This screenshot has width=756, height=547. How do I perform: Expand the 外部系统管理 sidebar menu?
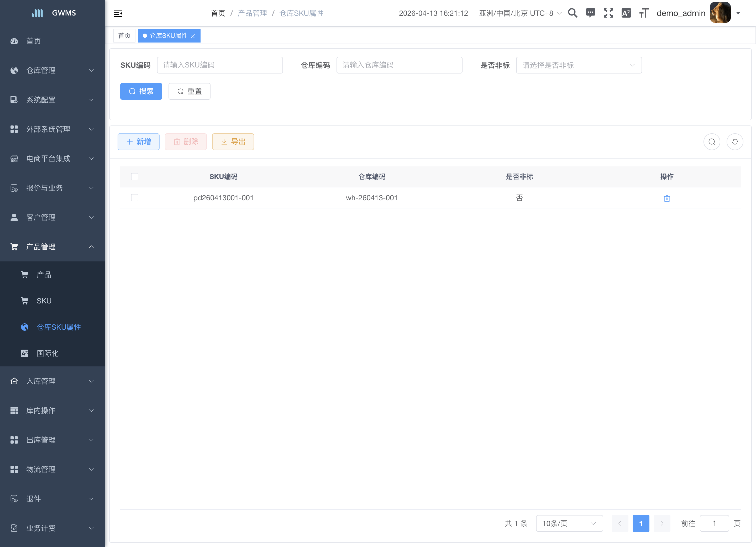pos(52,129)
